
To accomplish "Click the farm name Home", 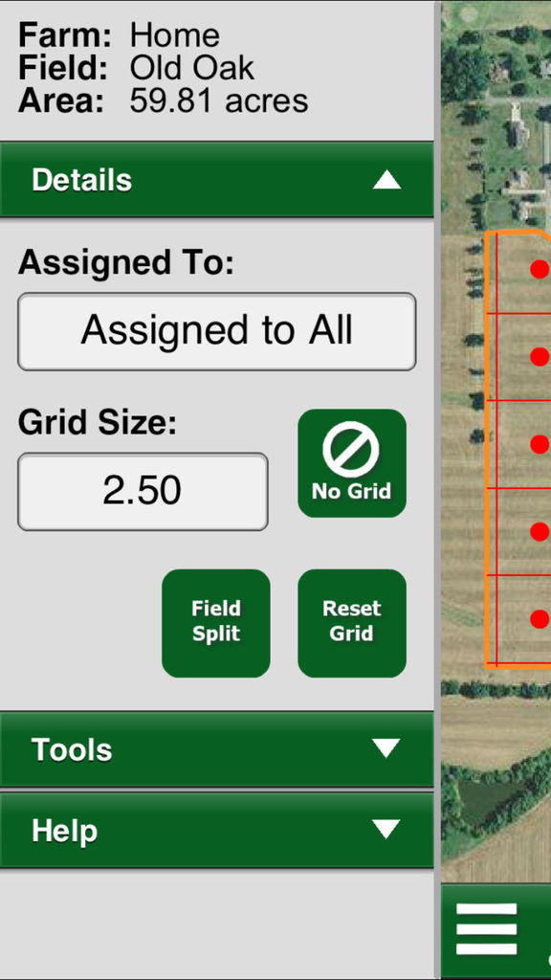I will pyautogui.click(x=174, y=35).
